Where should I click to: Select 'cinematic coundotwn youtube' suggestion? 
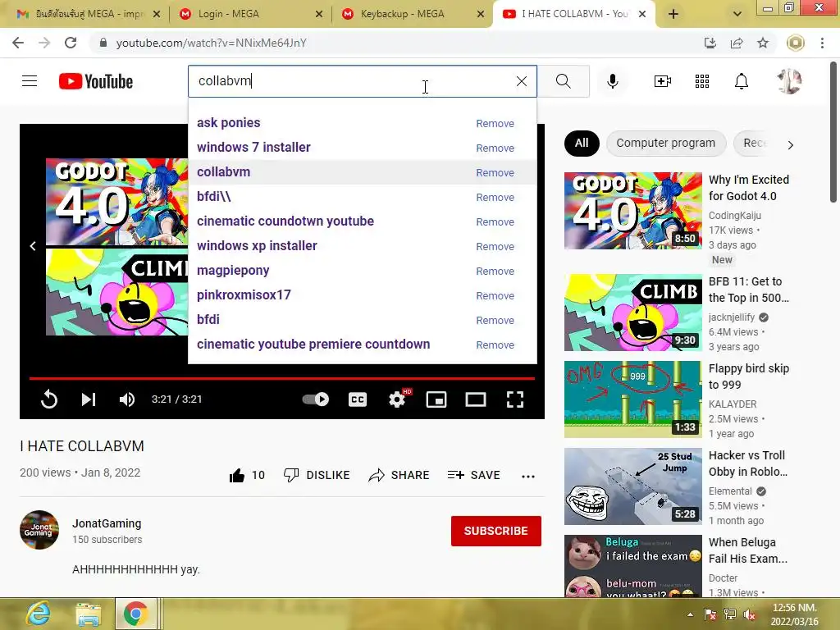click(285, 221)
